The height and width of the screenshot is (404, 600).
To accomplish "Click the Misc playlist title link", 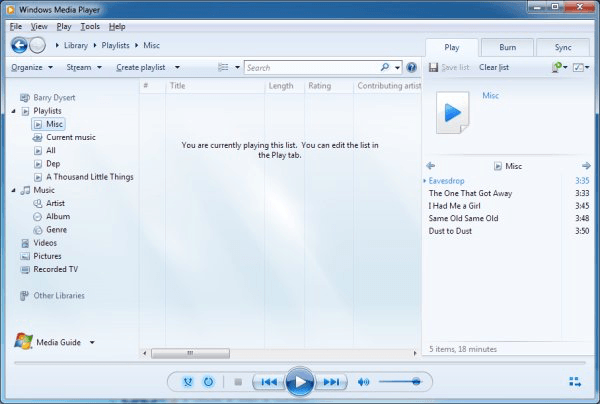I will click(x=491, y=96).
